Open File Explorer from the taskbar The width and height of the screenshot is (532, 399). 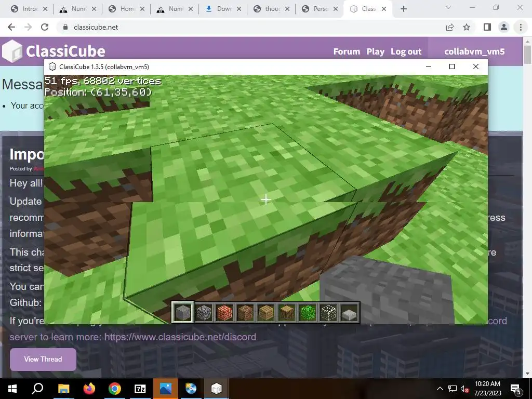tap(63, 389)
